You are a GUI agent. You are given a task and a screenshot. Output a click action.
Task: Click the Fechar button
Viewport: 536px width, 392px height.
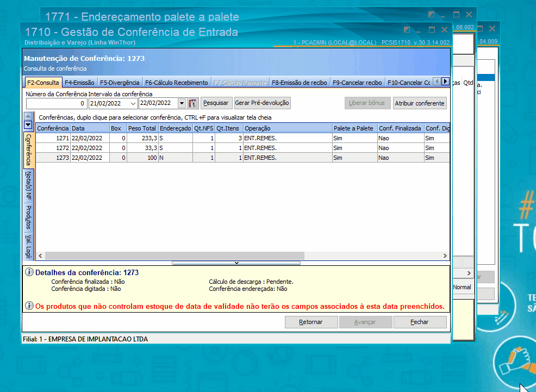tap(420, 322)
